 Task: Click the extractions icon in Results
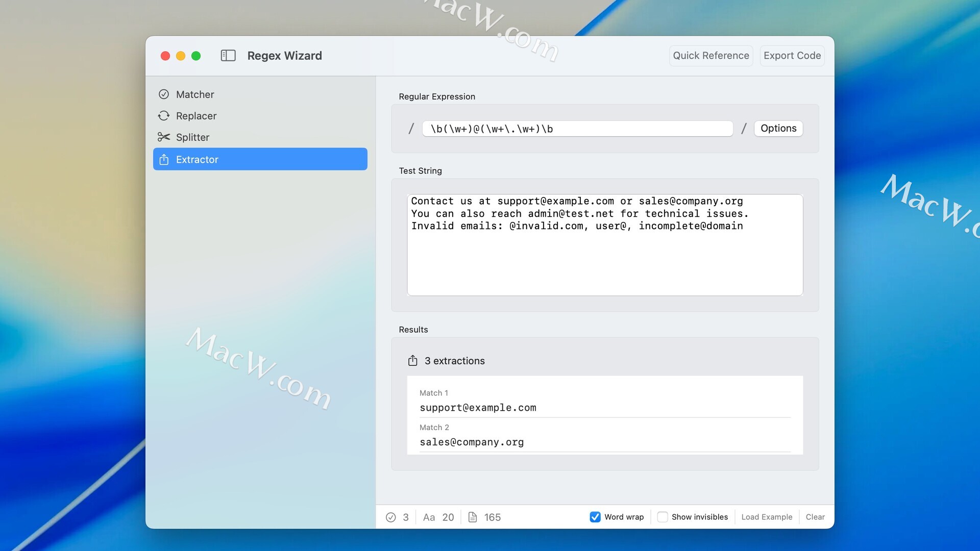(x=413, y=361)
